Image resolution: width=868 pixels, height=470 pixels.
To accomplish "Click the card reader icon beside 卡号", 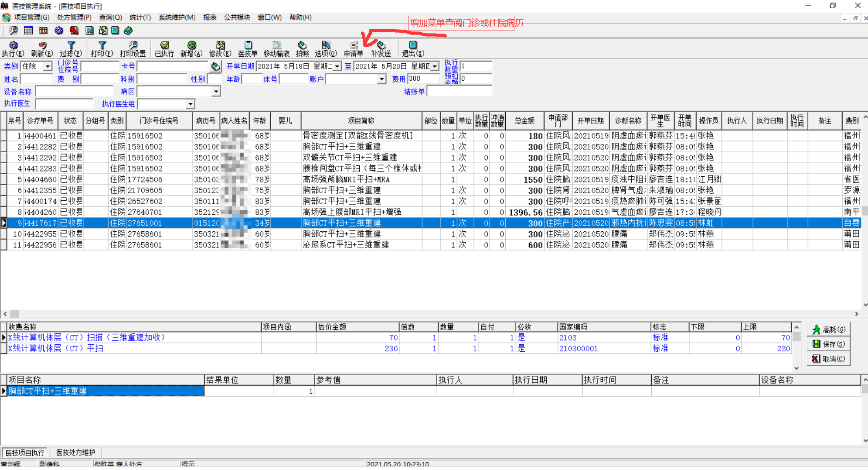I will pyautogui.click(x=215, y=66).
